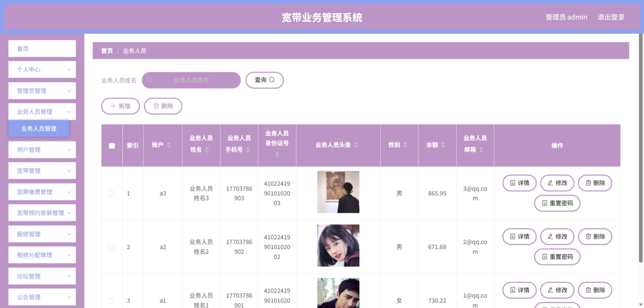The height and width of the screenshot is (308, 644).
Task: Open 详情 for row a2
Action: 519,236
